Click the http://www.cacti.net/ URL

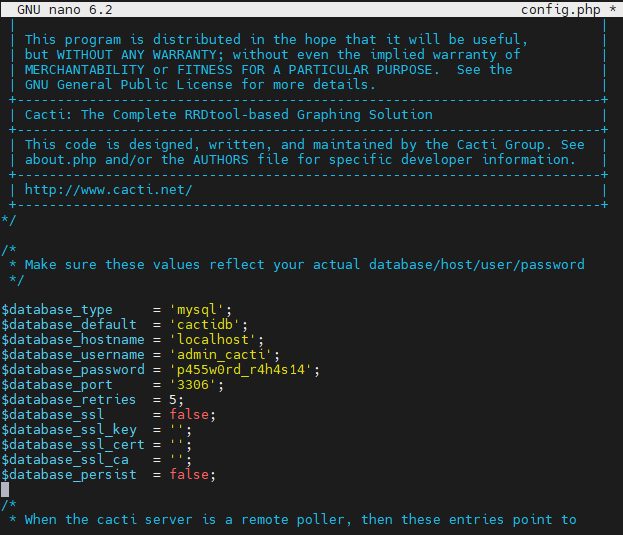coord(108,190)
